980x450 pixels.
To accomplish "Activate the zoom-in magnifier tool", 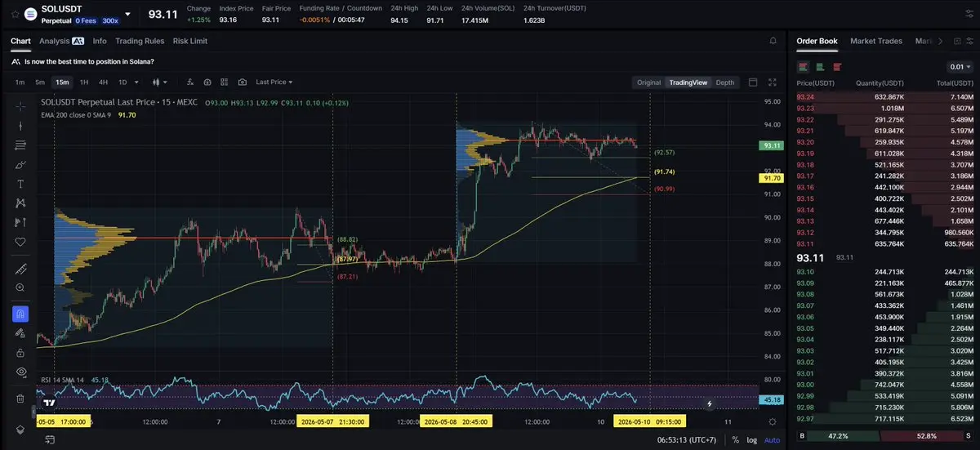I will 20,288.
